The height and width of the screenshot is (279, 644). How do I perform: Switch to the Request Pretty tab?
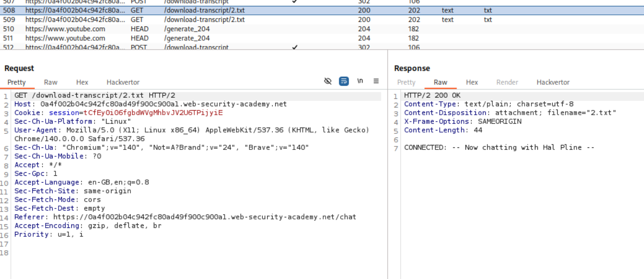click(16, 82)
